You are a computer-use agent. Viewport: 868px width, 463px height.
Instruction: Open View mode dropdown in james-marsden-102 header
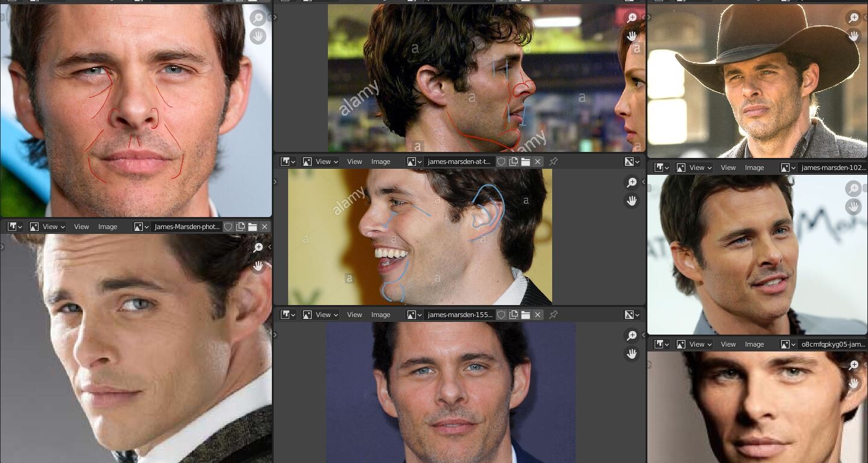point(693,168)
